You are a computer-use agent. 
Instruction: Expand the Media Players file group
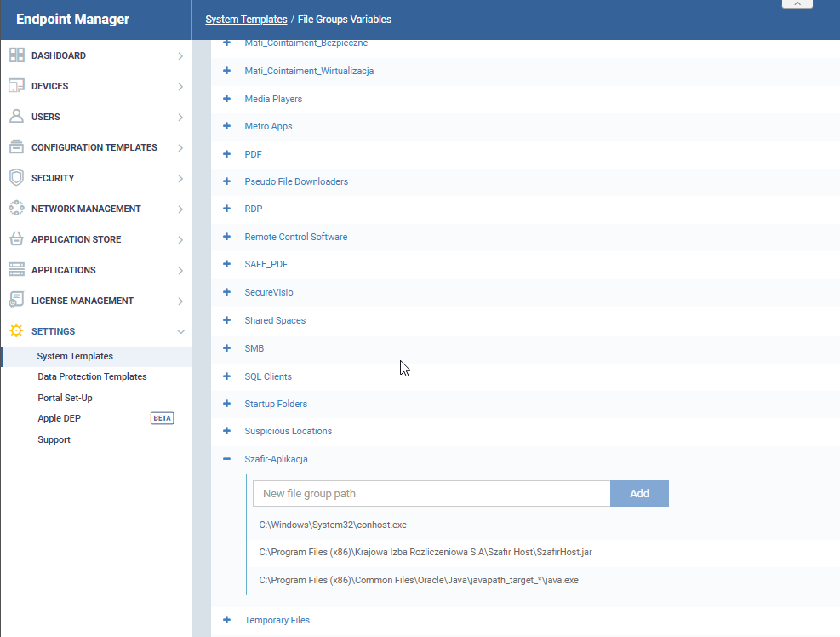pos(227,99)
